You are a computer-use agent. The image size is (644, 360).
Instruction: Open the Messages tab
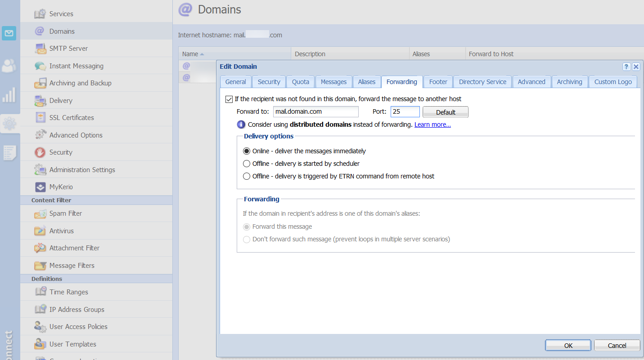click(x=333, y=82)
